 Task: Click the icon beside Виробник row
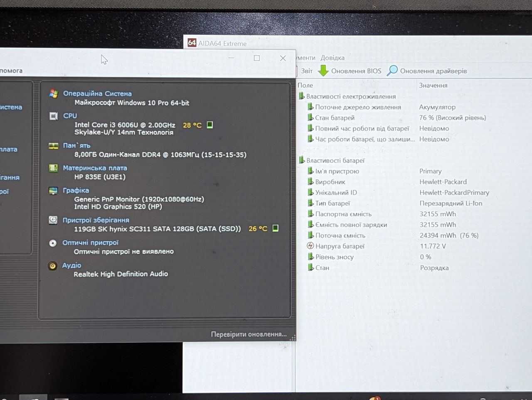[310, 182]
